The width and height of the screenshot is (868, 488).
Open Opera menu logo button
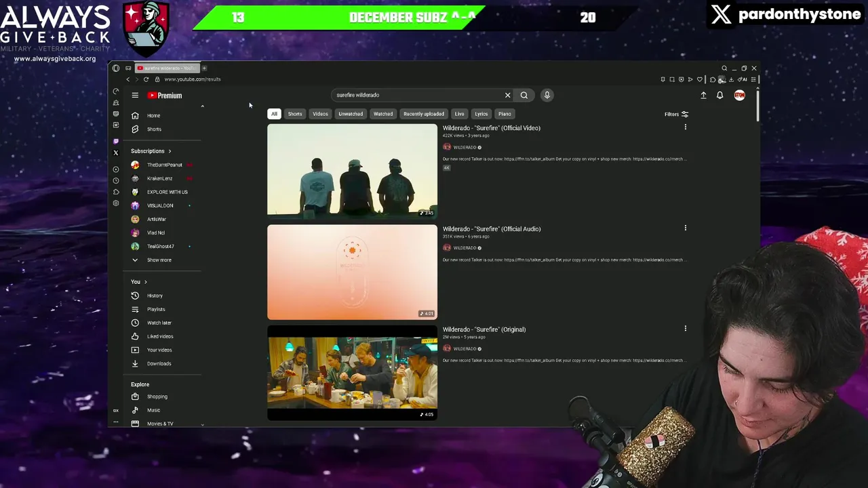pos(116,68)
